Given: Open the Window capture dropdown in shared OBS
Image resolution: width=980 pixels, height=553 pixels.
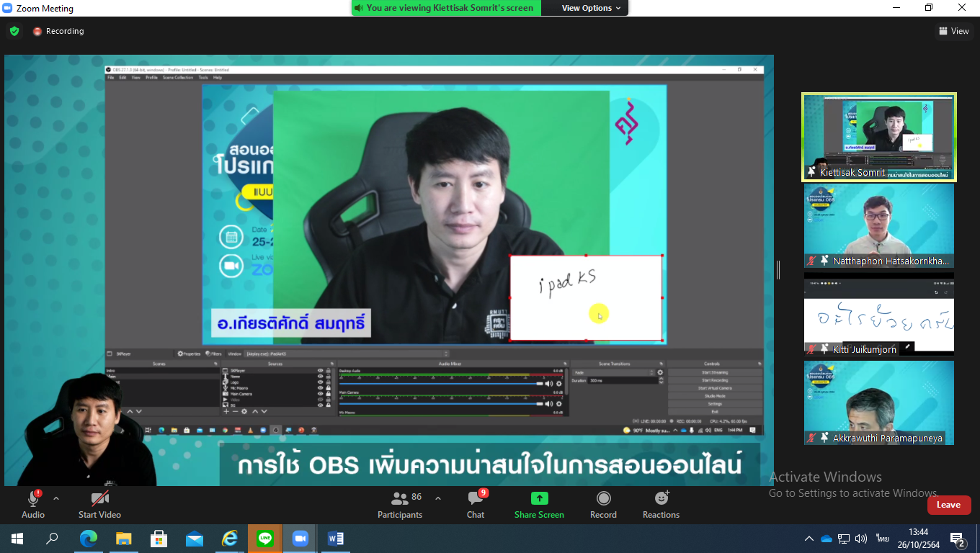Looking at the screenshot, I should tap(347, 354).
